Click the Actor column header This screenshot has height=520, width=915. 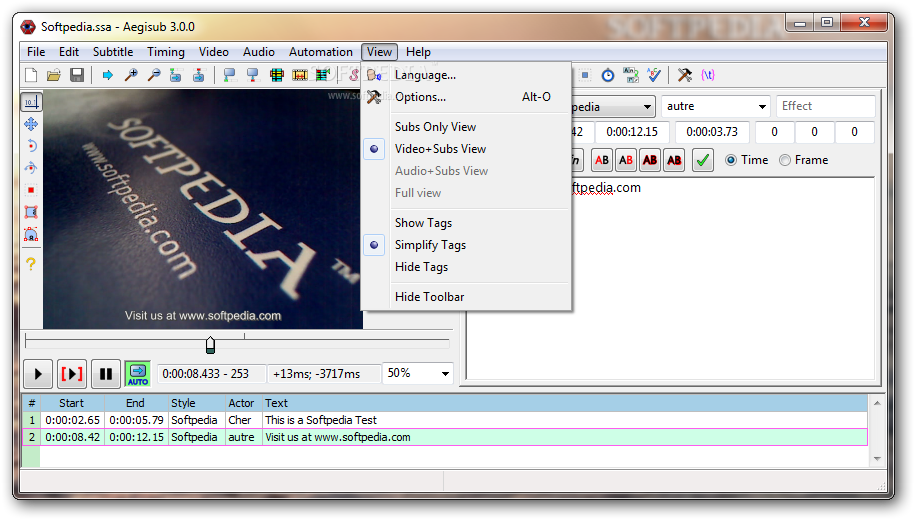(243, 403)
